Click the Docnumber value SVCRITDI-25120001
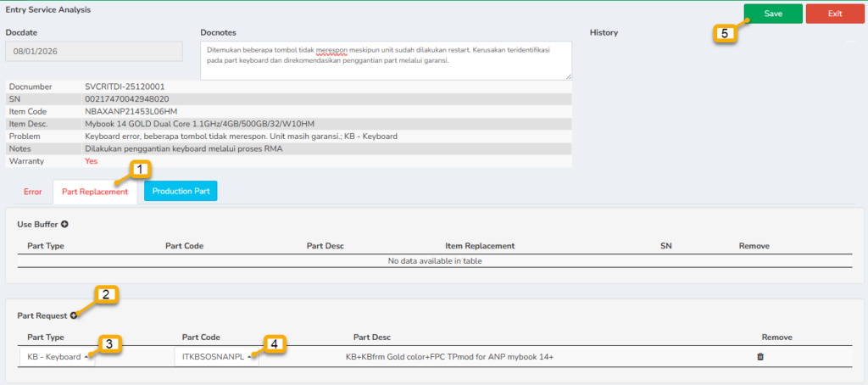Screen dimensions: 868x385 click(x=125, y=86)
